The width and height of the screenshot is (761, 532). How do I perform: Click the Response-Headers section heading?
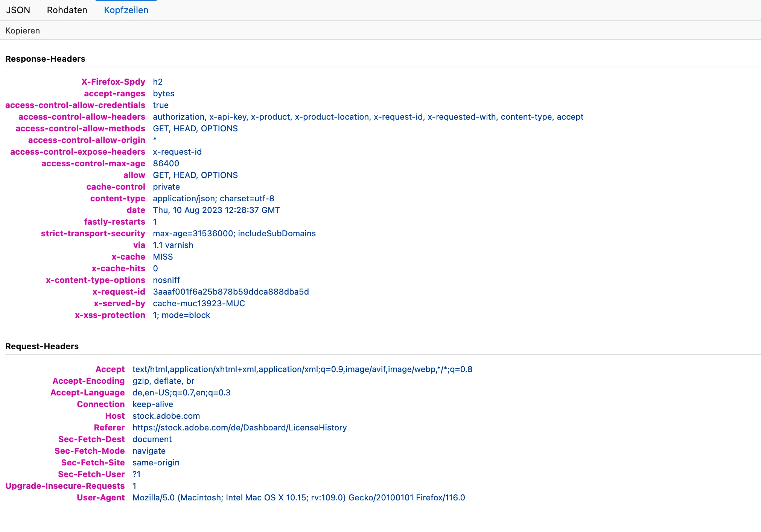click(x=45, y=59)
